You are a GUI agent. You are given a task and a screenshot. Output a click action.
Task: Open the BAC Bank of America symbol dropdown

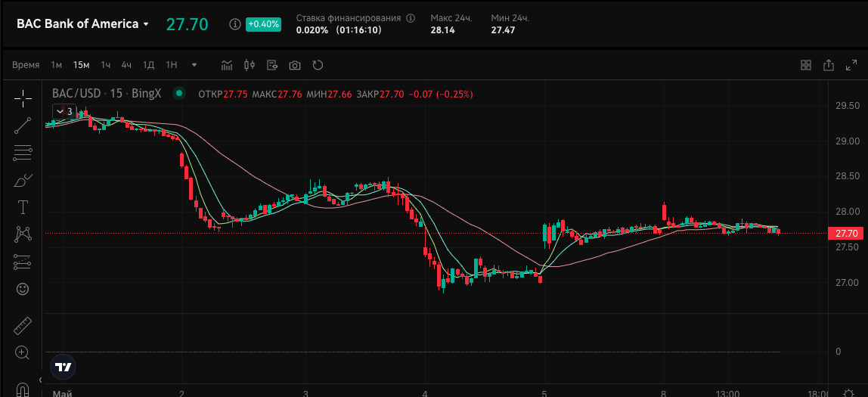[x=82, y=23]
